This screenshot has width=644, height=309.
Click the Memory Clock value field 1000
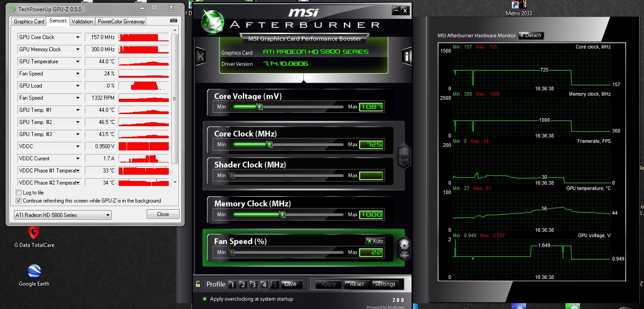[x=371, y=215]
